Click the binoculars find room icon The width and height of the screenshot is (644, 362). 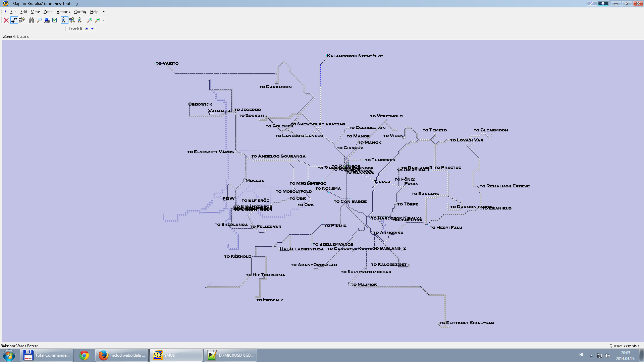tap(32, 20)
